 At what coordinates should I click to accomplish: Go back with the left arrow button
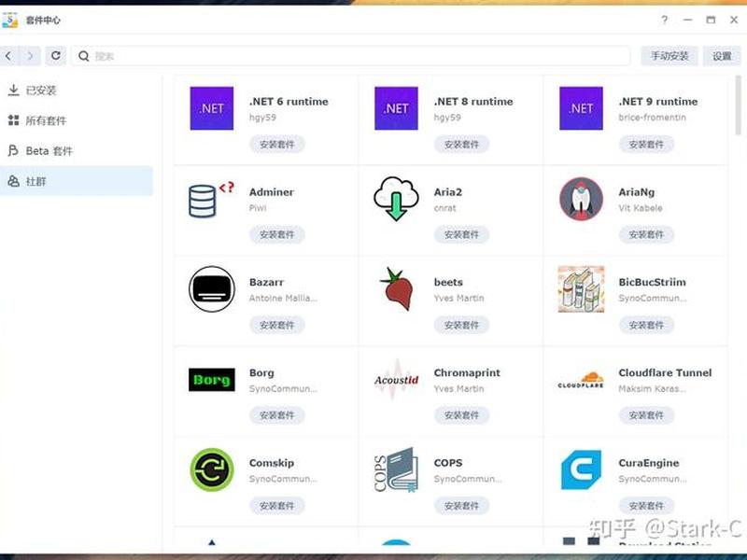9,56
